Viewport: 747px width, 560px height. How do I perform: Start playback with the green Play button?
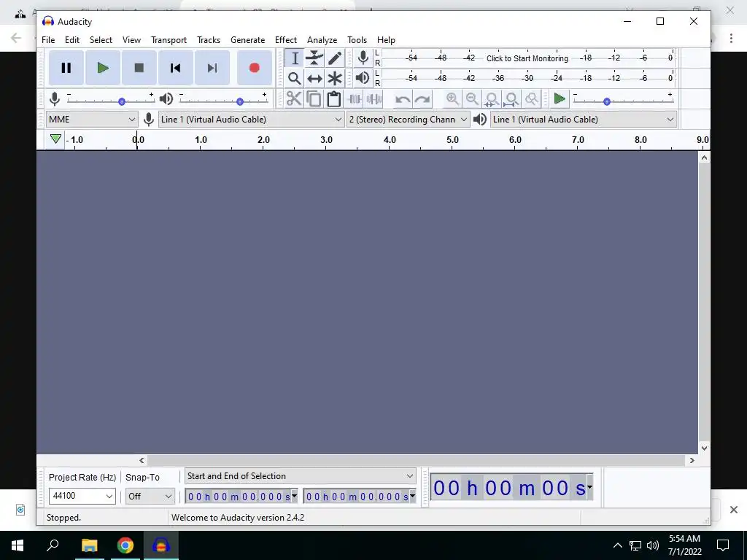102,68
